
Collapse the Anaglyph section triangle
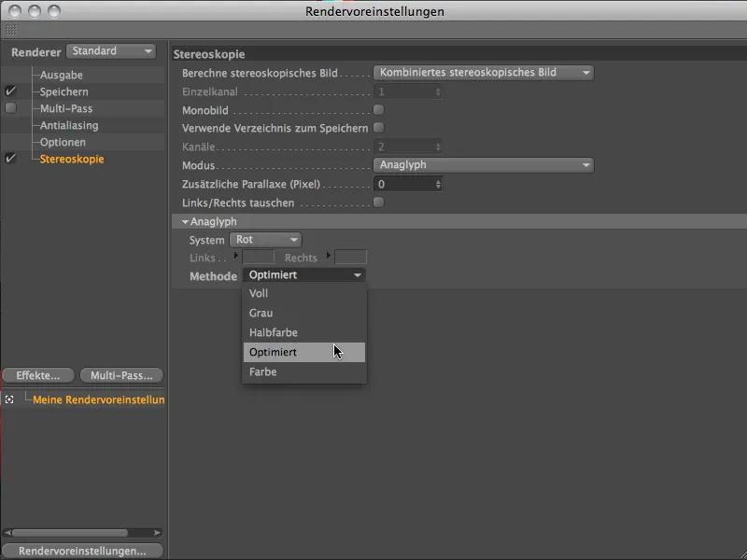(185, 221)
